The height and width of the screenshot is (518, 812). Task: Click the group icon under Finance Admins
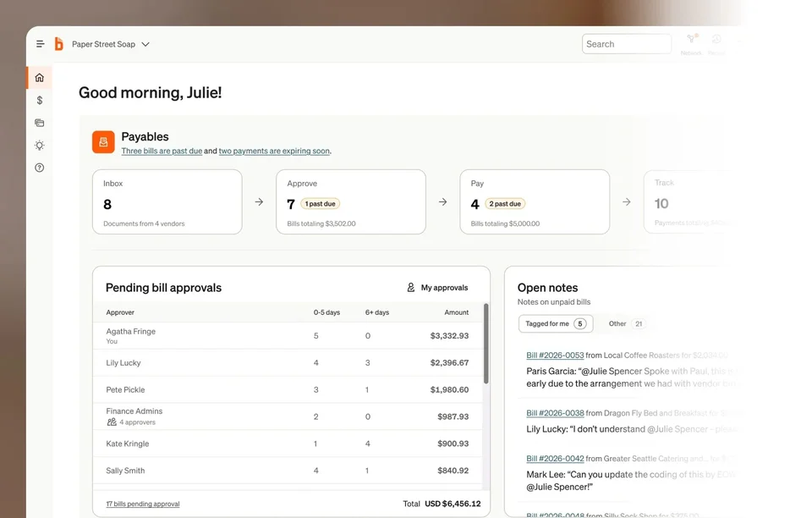click(112, 422)
